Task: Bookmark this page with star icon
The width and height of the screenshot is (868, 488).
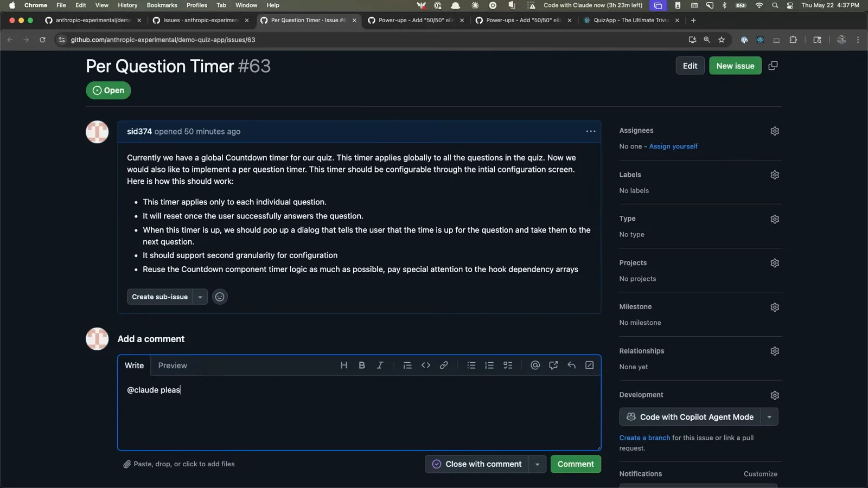Action: (722, 40)
